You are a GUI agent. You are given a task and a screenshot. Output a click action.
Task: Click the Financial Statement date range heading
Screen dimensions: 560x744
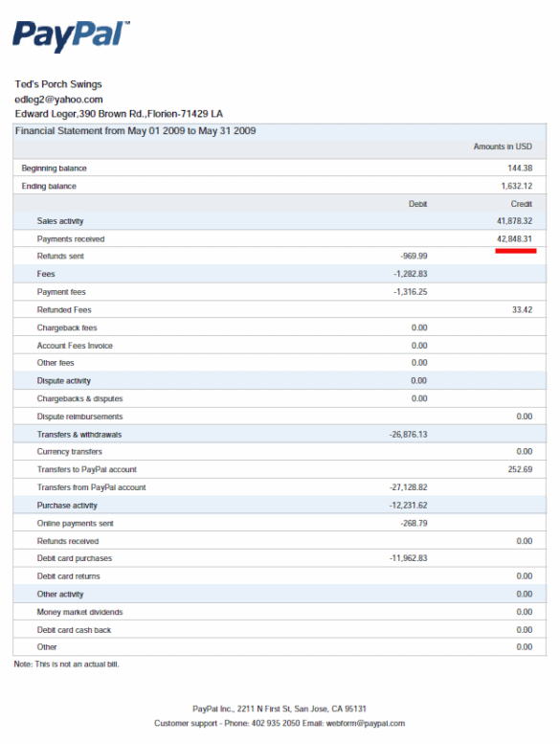click(136, 131)
